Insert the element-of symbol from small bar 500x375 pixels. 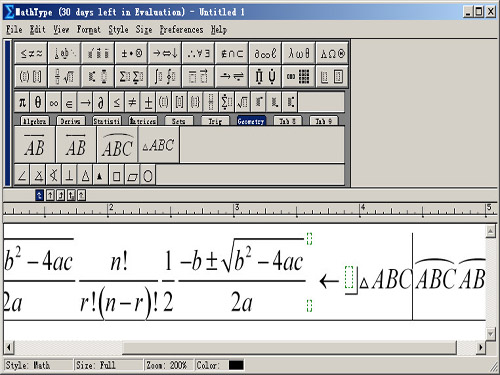69,102
